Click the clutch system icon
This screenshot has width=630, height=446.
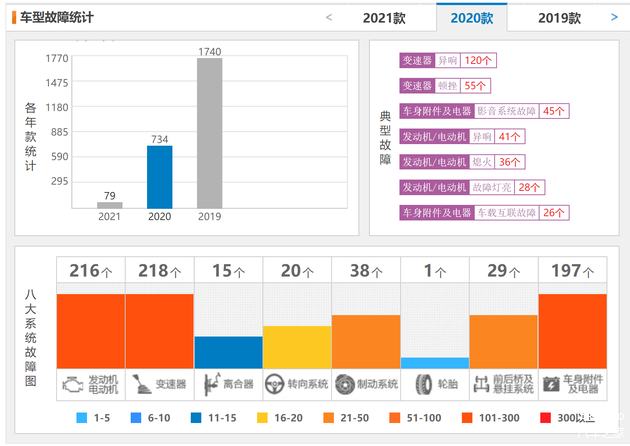[212, 383]
